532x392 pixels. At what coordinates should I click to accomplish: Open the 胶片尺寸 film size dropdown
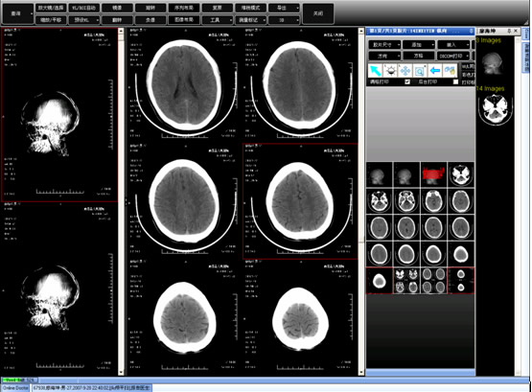384,45
